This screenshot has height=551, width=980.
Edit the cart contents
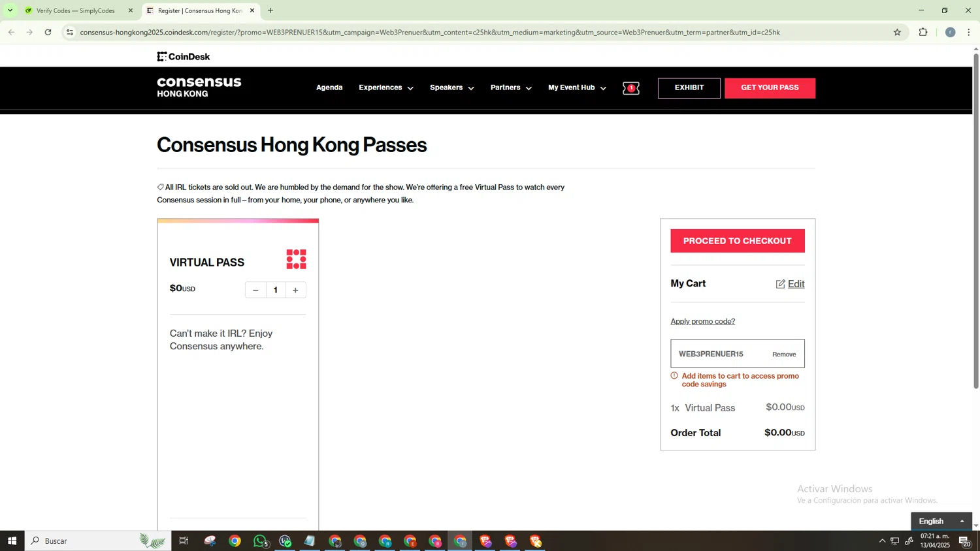click(x=796, y=284)
